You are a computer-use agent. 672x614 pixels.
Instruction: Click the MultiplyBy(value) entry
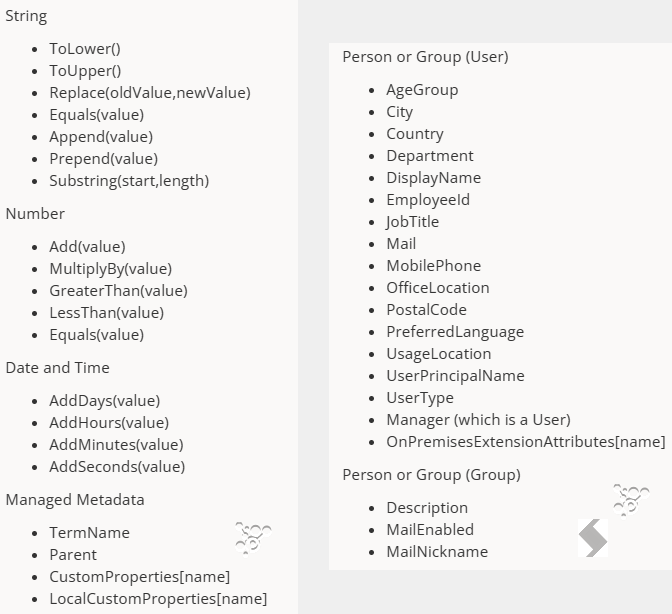pos(111,269)
